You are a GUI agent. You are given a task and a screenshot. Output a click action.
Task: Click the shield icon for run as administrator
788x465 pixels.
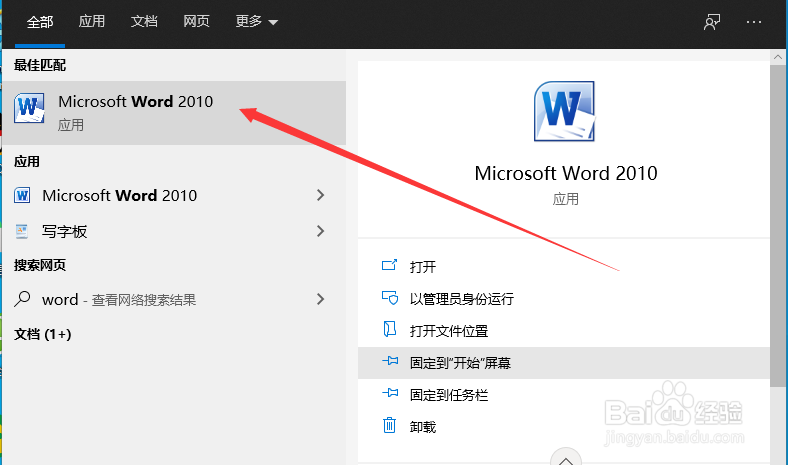coord(390,298)
